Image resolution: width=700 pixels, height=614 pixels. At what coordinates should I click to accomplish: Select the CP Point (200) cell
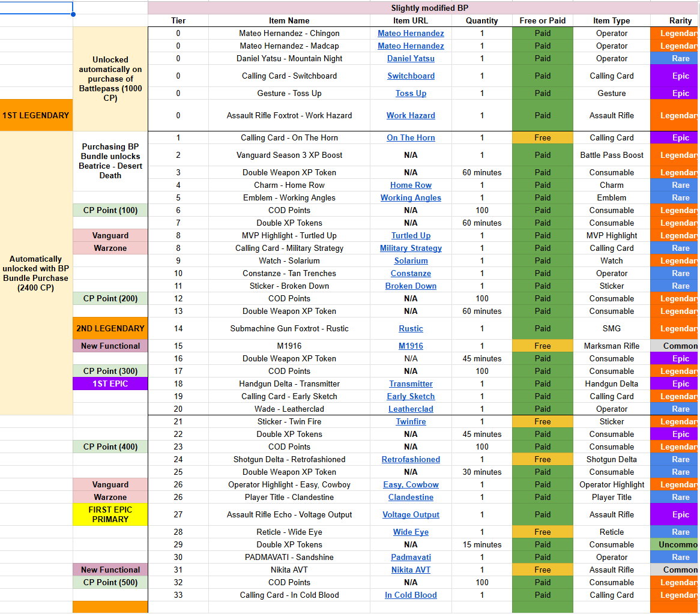[x=110, y=298]
